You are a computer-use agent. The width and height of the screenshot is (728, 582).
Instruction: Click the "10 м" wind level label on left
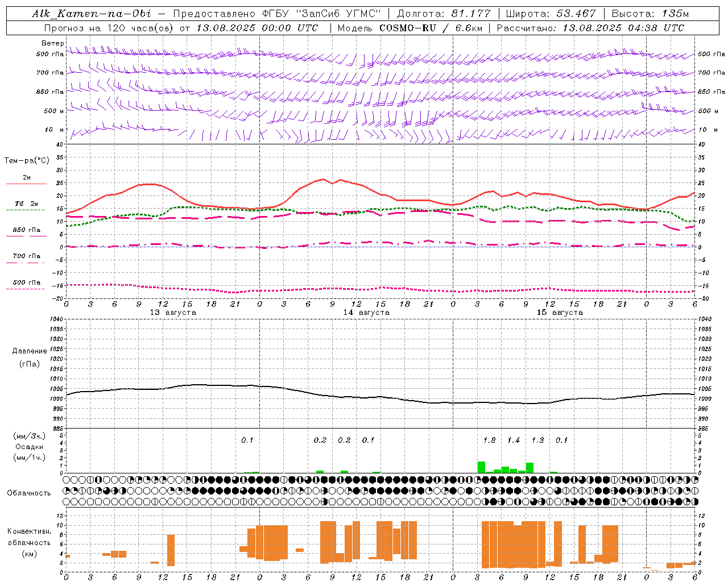pos(55,130)
